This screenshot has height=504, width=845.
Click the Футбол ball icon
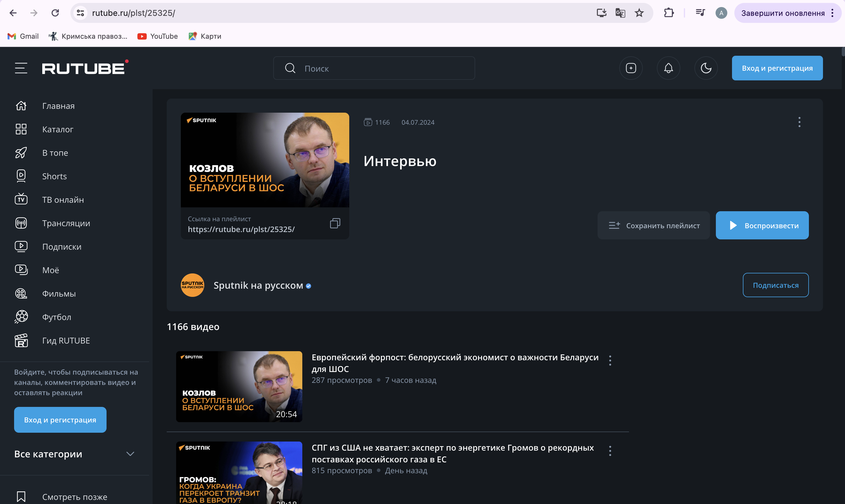(x=21, y=317)
